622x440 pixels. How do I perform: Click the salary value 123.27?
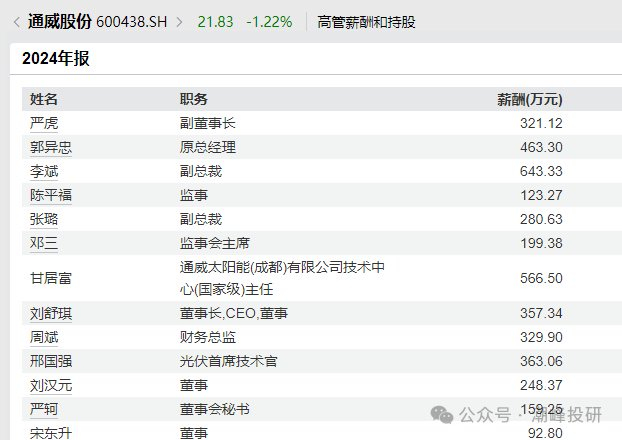(x=541, y=195)
